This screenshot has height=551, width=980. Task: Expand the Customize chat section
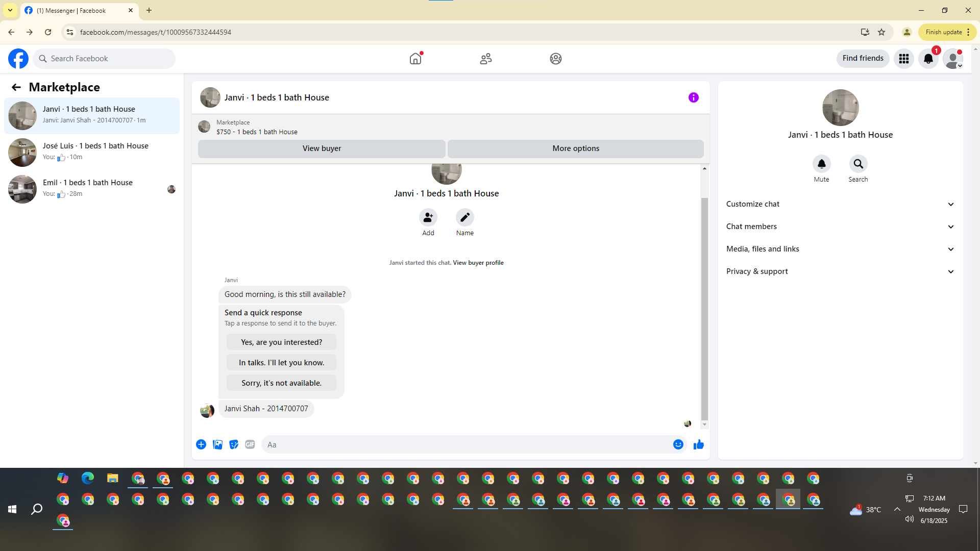pos(841,204)
